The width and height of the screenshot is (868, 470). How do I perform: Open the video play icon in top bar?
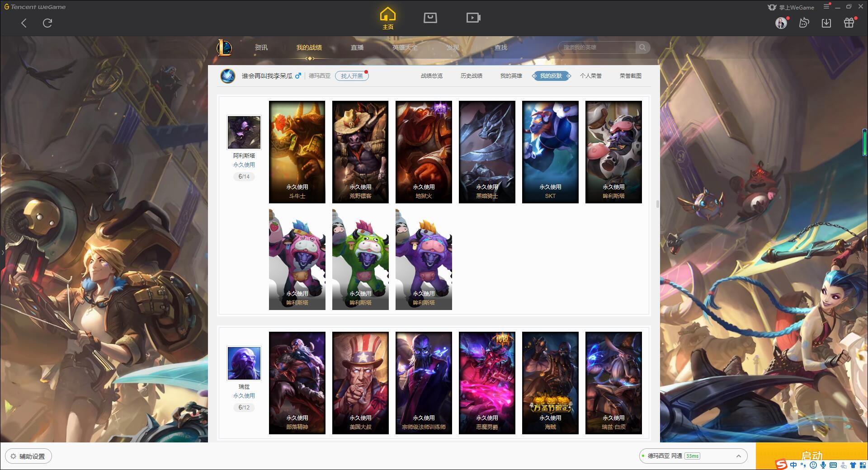pos(473,18)
